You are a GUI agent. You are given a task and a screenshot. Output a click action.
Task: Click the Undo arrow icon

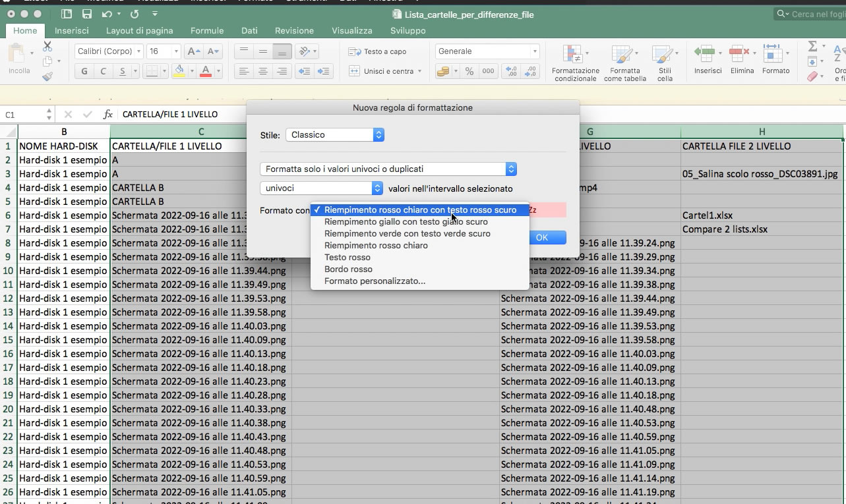coord(107,14)
